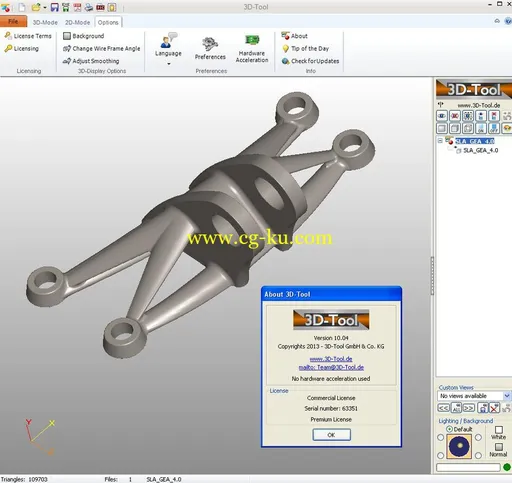Click the delete custom view red-X icon
The image size is (512, 483).
pyautogui.click(x=495, y=408)
